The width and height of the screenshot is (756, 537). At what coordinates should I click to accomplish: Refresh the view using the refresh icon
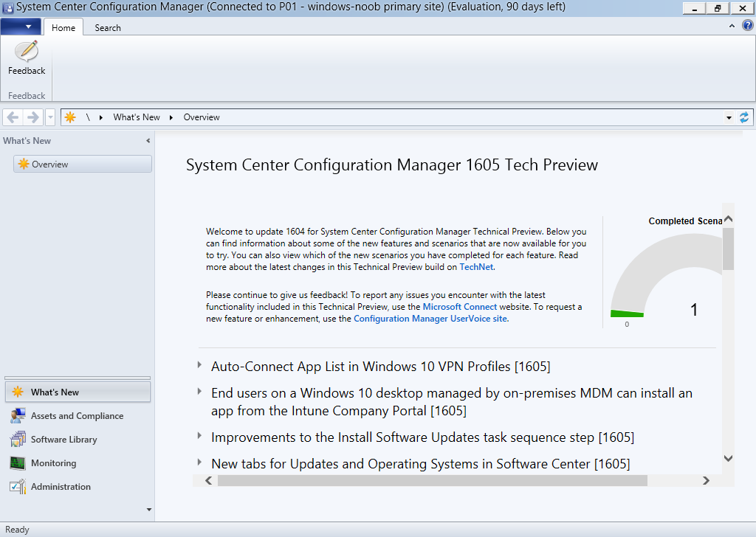pyautogui.click(x=744, y=117)
